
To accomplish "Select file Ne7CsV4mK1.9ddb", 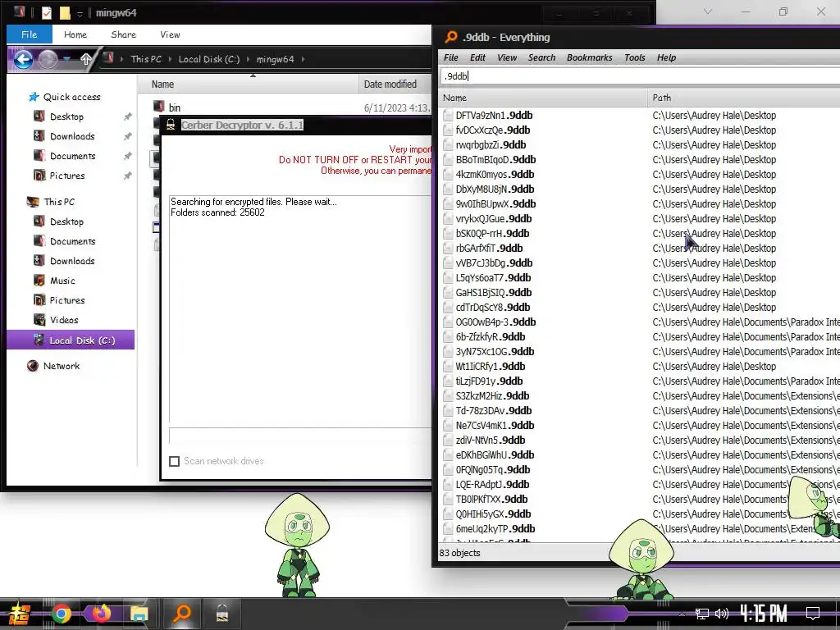I will pos(495,426).
